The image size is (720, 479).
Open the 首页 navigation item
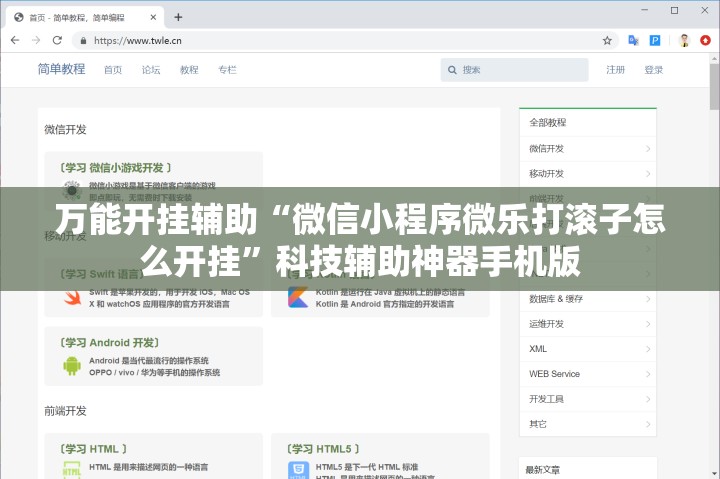pos(113,70)
